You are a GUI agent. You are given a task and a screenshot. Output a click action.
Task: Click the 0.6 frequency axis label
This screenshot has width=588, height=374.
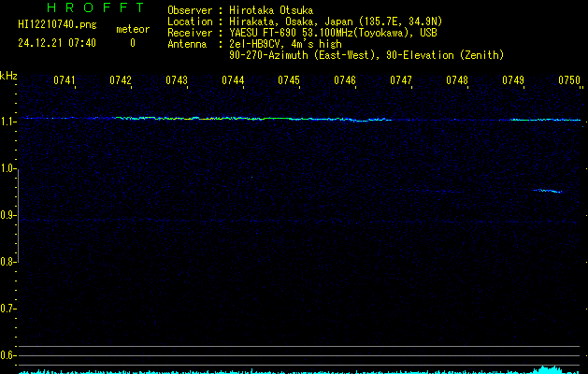pos(7,355)
